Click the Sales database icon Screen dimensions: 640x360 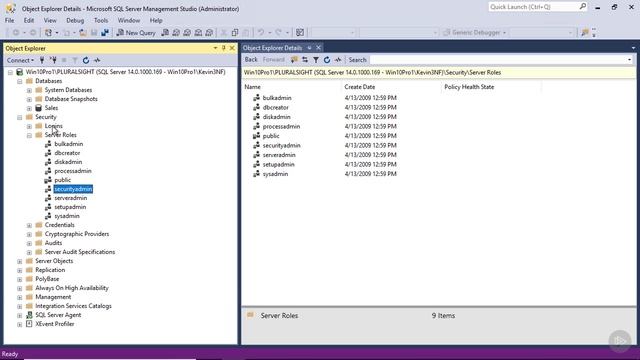pos(39,108)
